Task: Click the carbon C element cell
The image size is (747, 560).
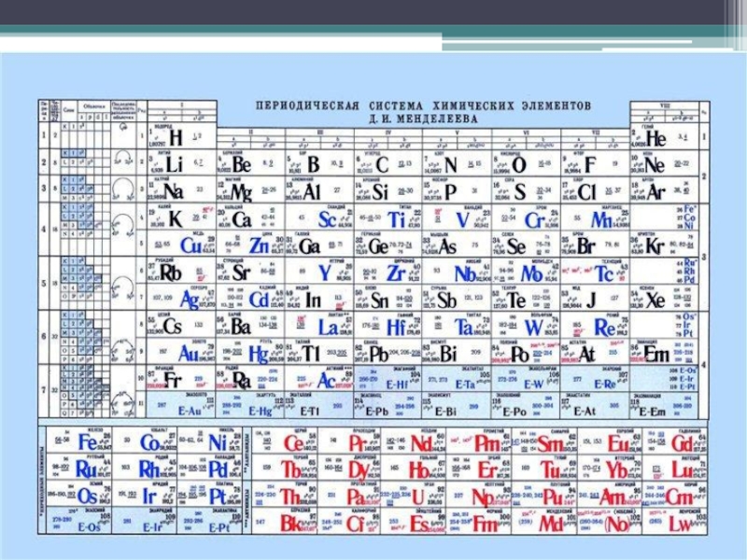Action: click(x=381, y=165)
